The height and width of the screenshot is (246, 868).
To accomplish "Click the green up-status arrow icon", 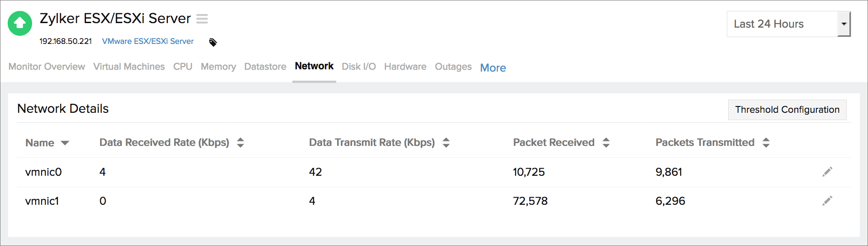I will (x=20, y=23).
